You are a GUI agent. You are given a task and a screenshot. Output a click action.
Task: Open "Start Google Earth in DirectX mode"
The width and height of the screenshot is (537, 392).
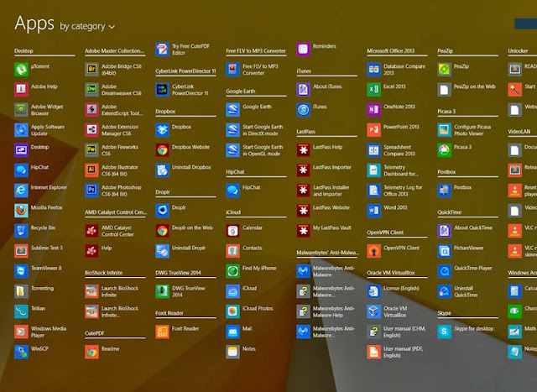pos(255,130)
